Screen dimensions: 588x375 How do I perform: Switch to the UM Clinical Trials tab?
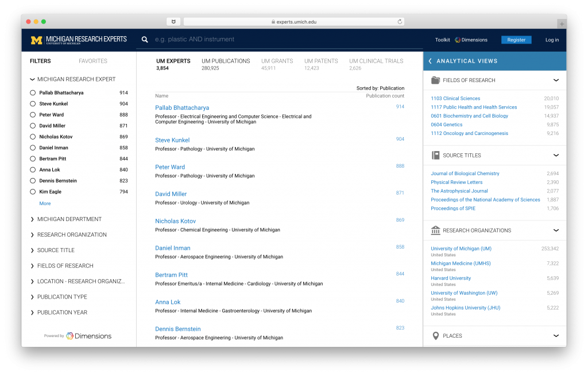pyautogui.click(x=376, y=64)
